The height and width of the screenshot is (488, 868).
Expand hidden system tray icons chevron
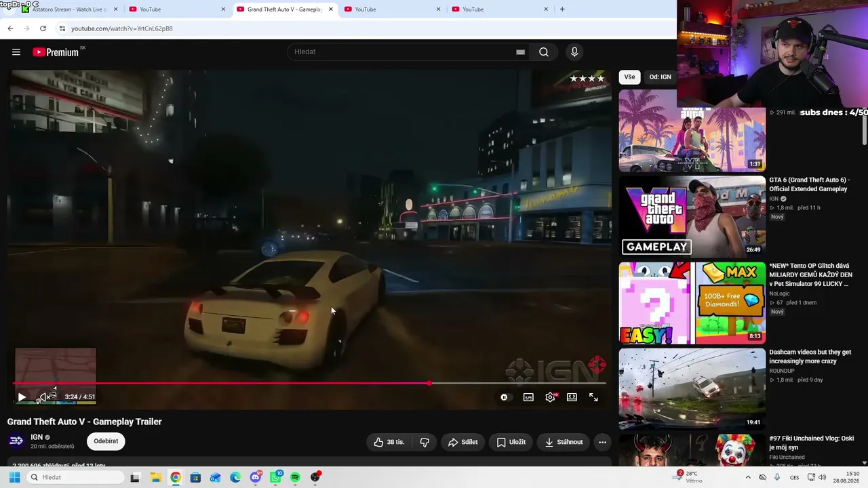pyautogui.click(x=748, y=478)
